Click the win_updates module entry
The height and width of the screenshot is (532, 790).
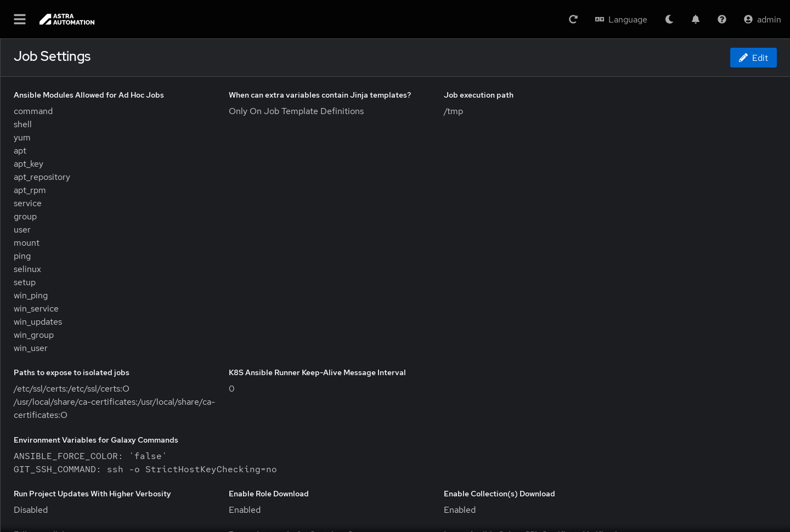tap(38, 322)
